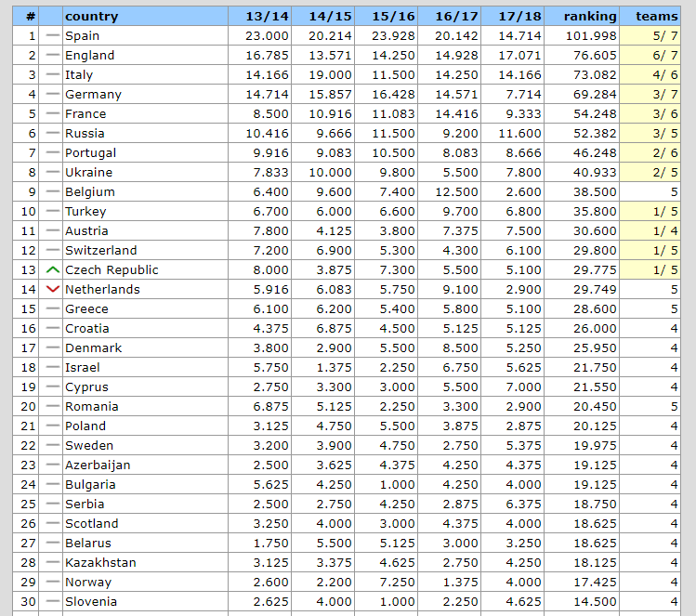Click the teams column header

pos(656,16)
